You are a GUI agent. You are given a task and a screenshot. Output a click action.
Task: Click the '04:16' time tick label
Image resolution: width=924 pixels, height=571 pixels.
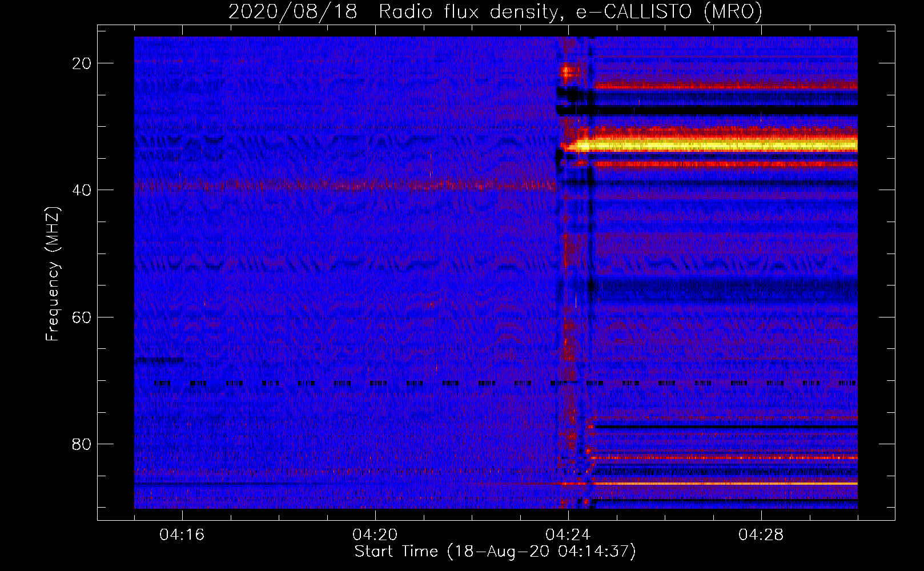coord(182,535)
